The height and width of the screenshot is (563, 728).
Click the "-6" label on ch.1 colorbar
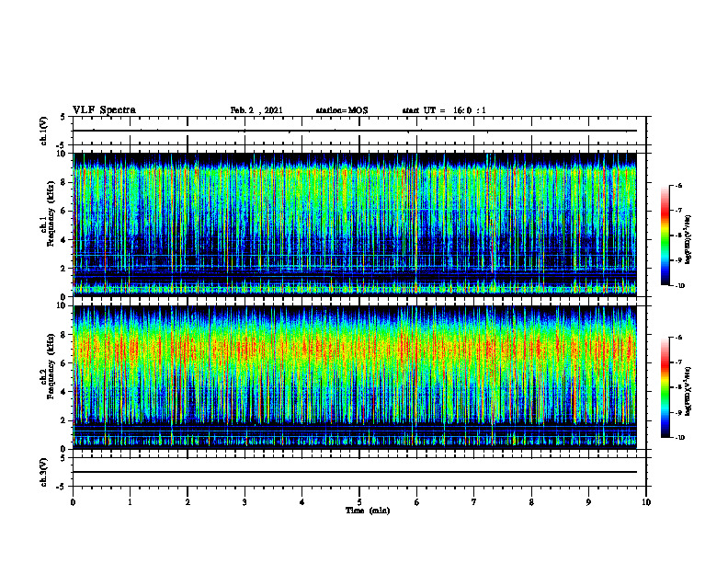(678, 185)
